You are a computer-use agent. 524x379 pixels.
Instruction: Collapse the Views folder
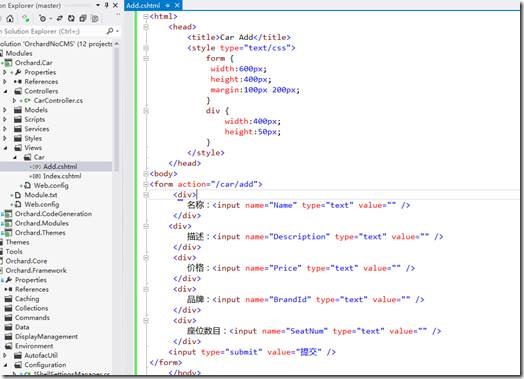pos(5,148)
